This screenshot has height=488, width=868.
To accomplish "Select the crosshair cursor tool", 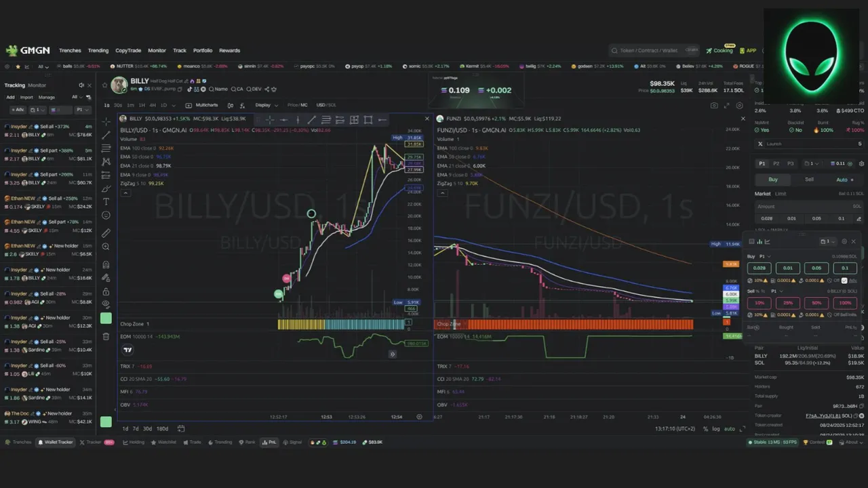I will [x=106, y=121].
